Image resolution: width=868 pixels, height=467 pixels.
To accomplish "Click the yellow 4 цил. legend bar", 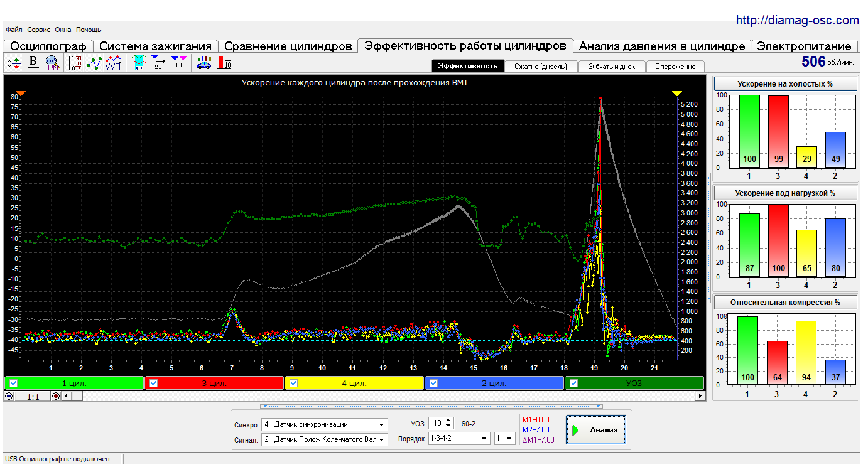I will [354, 383].
